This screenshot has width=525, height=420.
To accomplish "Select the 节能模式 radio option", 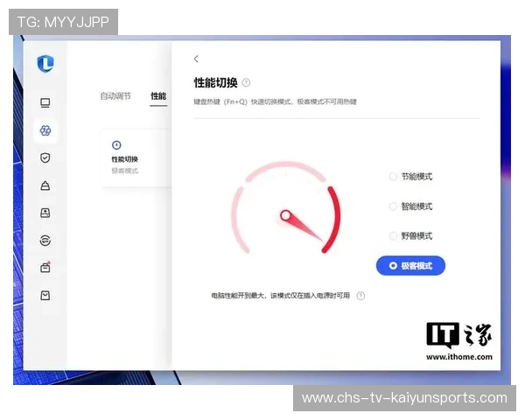I will 411,177.
